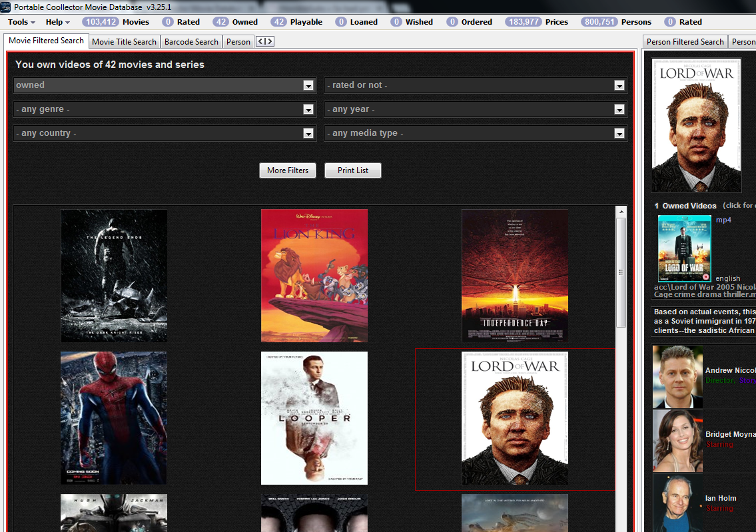Viewport: 756px width, 532px height.
Task: Click the movie grid's vertical scrollbar thumb
Action: pyautogui.click(x=621, y=272)
